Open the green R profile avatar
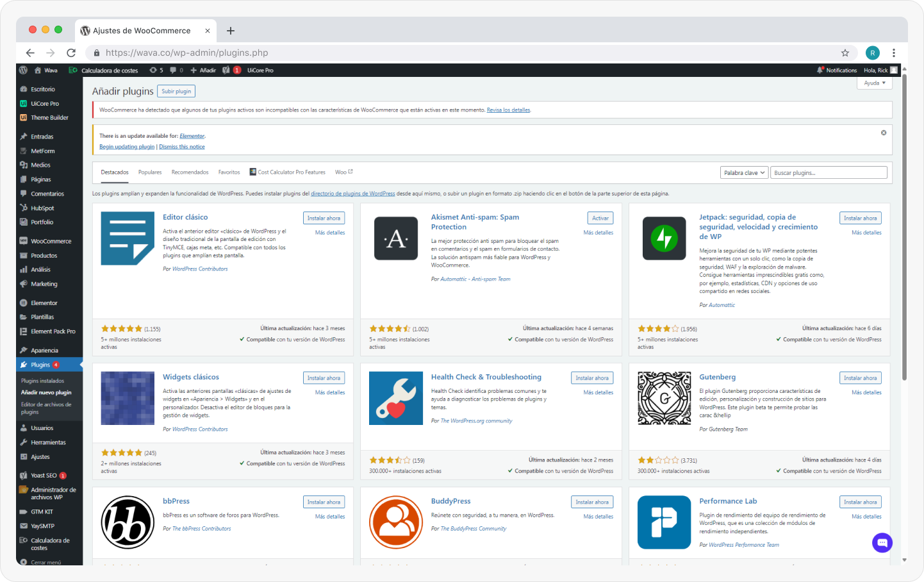 pyautogui.click(x=872, y=53)
